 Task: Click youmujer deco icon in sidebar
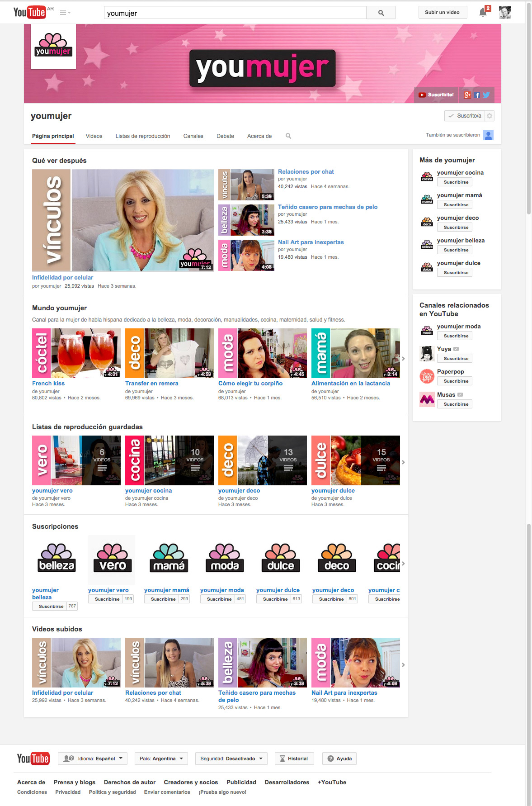pos(427,222)
